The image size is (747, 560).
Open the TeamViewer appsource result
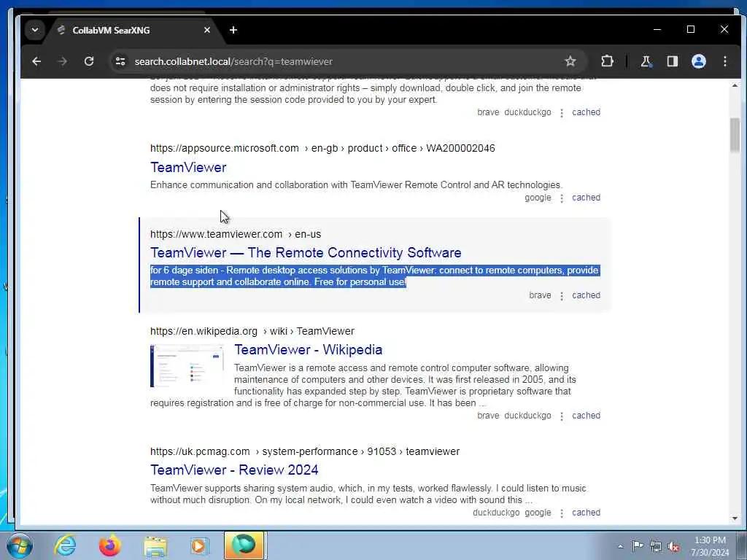188,167
